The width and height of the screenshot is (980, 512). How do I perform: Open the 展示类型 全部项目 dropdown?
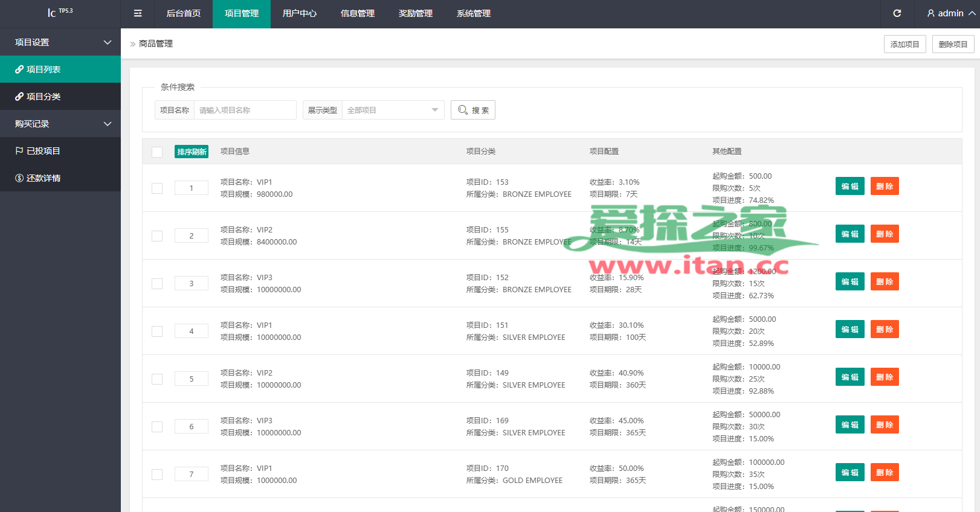393,110
